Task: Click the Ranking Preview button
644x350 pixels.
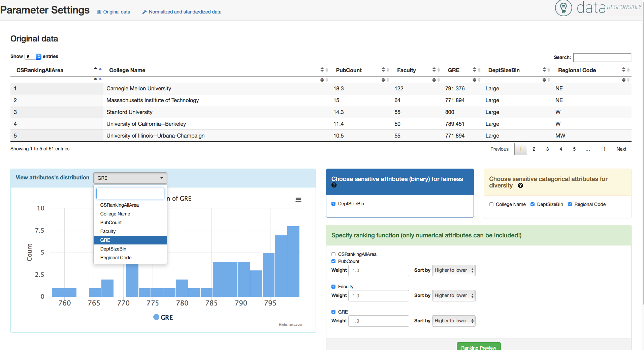Action: point(479,347)
